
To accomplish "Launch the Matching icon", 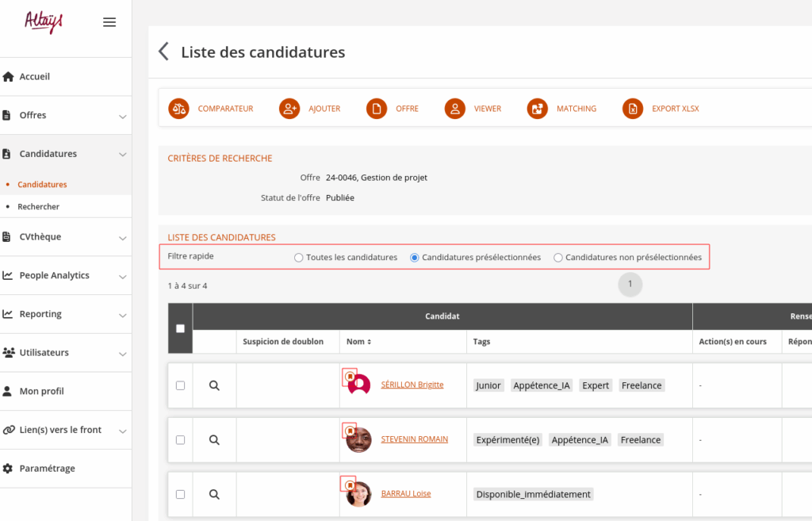I will point(538,109).
